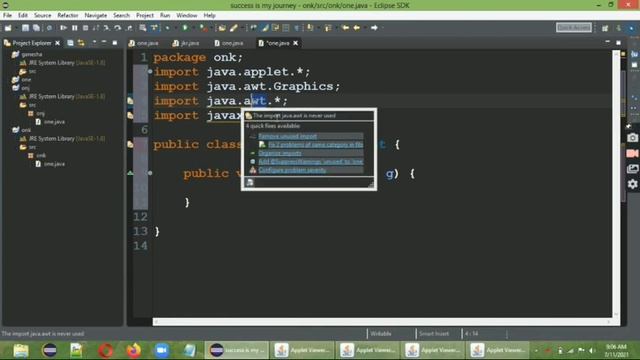Close the Project Explorer view
640x360 pixels.
click(x=58, y=43)
